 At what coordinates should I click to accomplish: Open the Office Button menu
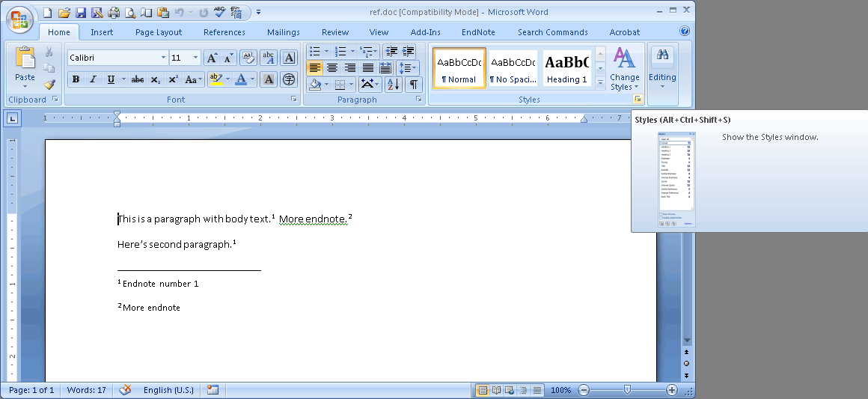tap(19, 19)
